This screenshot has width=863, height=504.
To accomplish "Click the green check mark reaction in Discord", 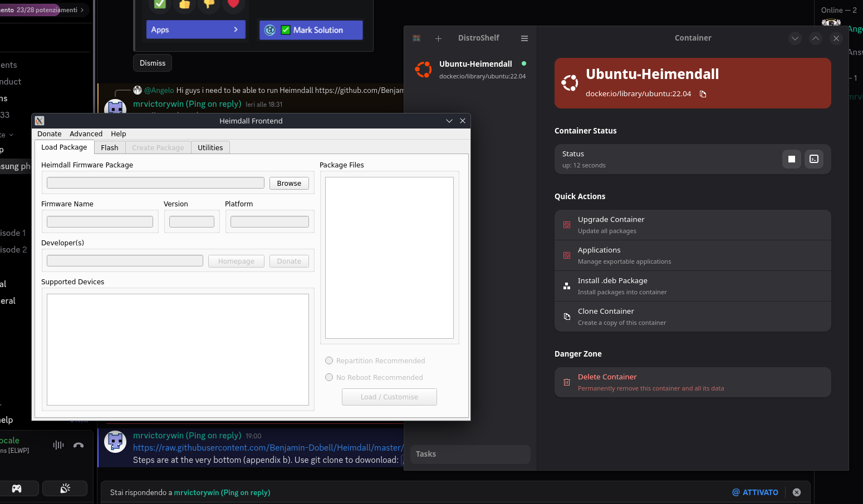I will (x=160, y=4).
